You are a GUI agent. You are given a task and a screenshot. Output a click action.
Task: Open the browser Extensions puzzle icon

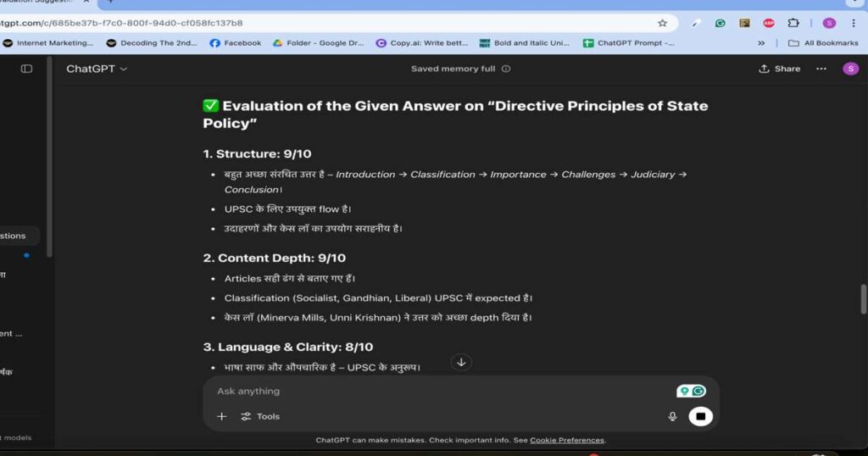click(x=793, y=23)
